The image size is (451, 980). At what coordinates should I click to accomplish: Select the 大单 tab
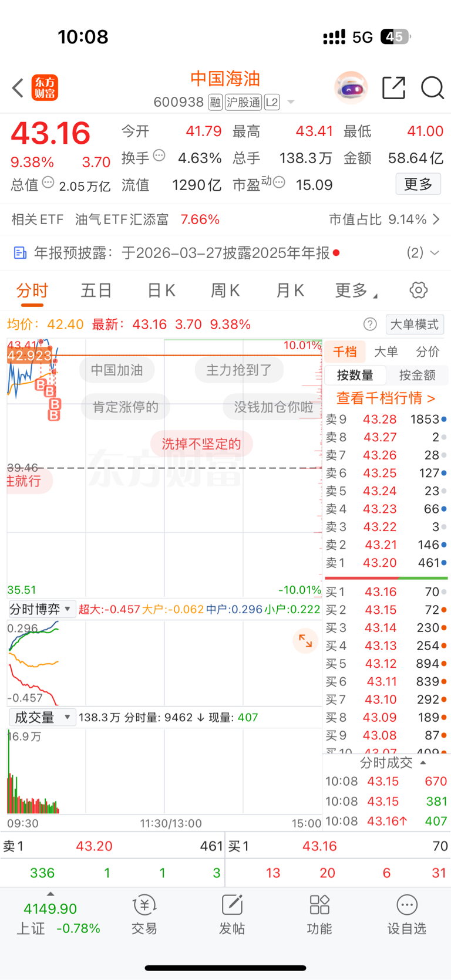pos(386,352)
